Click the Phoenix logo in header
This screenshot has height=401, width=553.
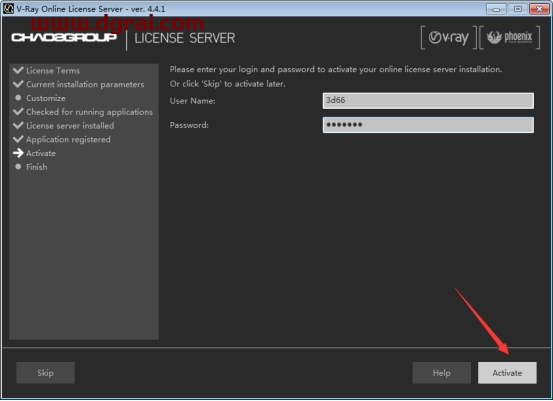coord(510,37)
